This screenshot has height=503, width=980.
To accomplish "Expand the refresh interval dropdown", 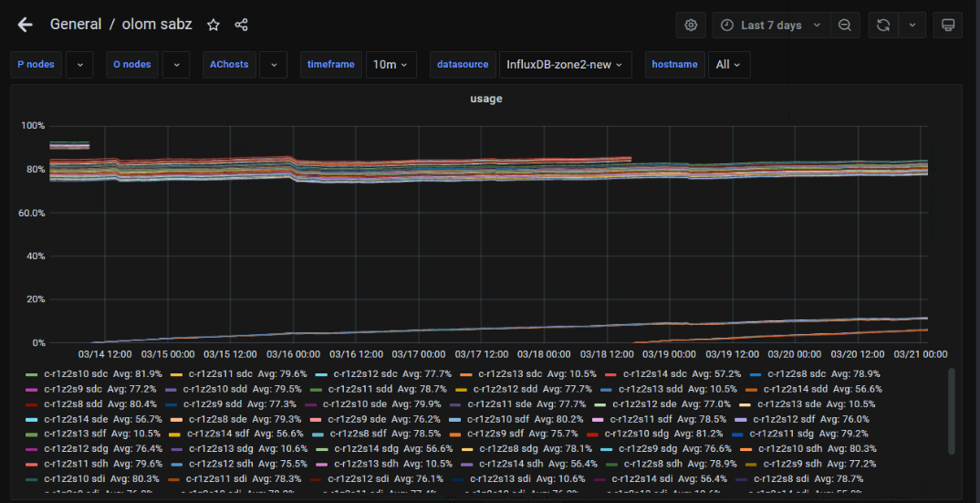I will point(912,25).
